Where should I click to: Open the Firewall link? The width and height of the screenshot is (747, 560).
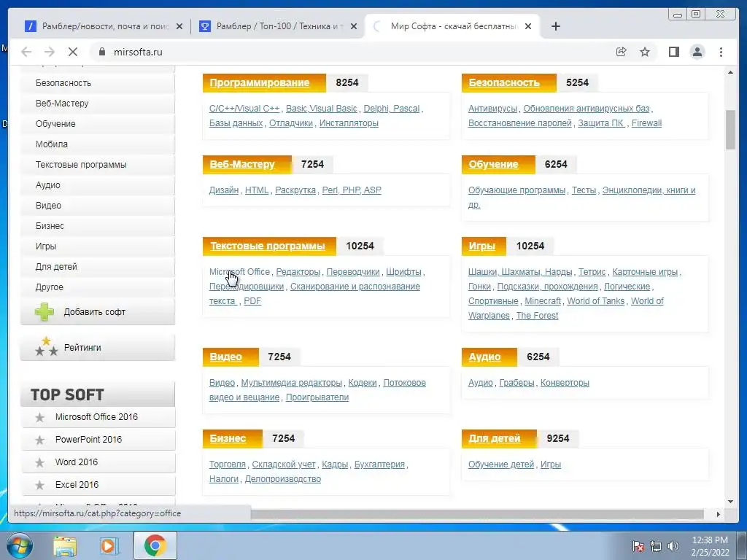646,123
